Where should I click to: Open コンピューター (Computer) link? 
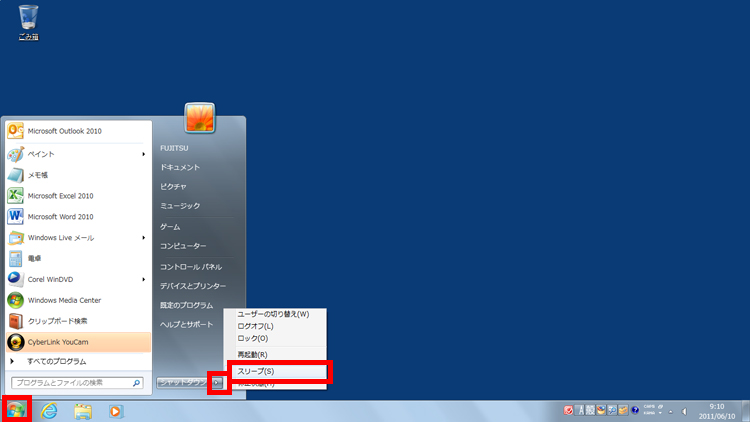point(183,246)
